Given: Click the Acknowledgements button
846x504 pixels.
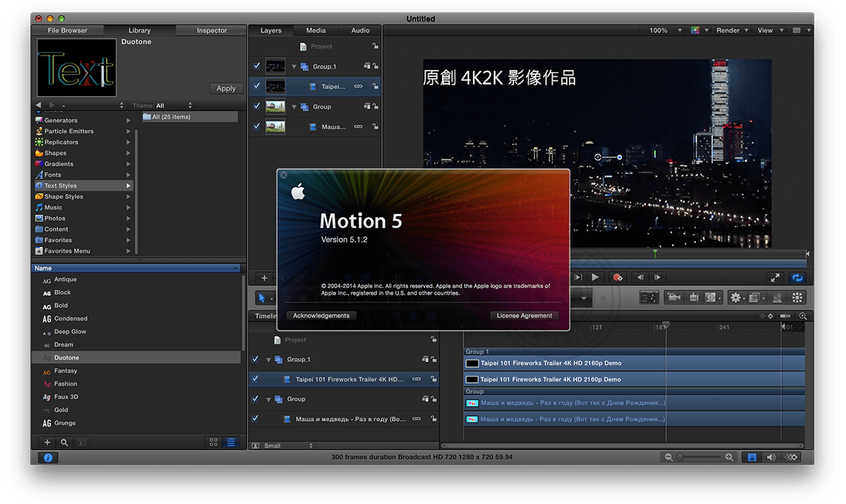Looking at the screenshot, I should 321,316.
